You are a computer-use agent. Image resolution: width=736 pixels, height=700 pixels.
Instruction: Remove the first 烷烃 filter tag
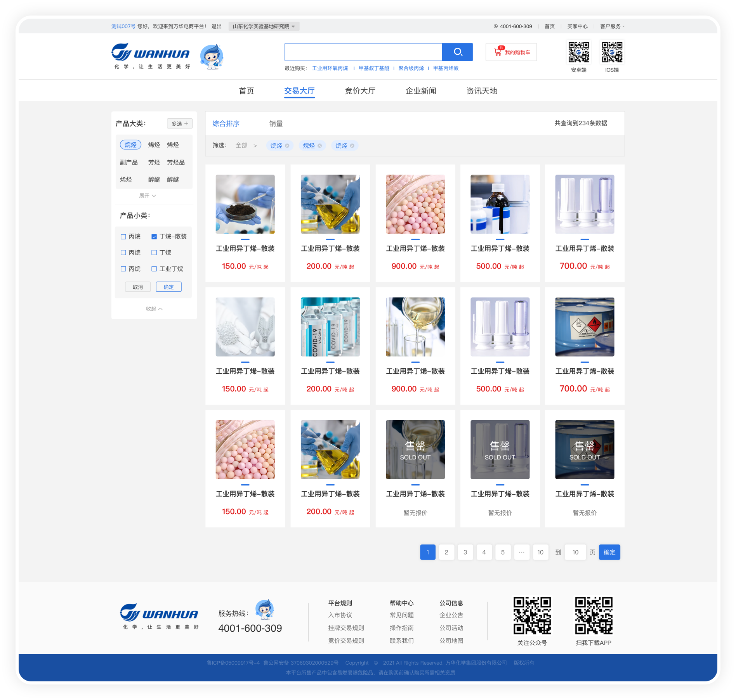[x=287, y=146]
